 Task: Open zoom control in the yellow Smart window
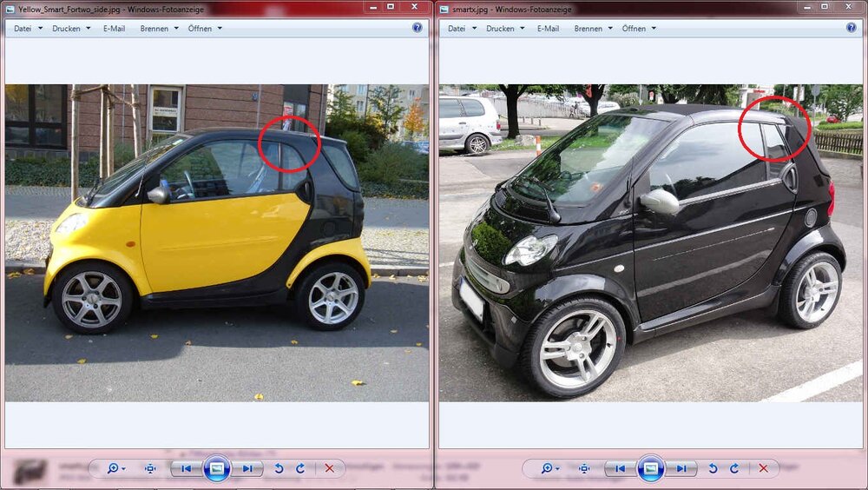point(114,469)
